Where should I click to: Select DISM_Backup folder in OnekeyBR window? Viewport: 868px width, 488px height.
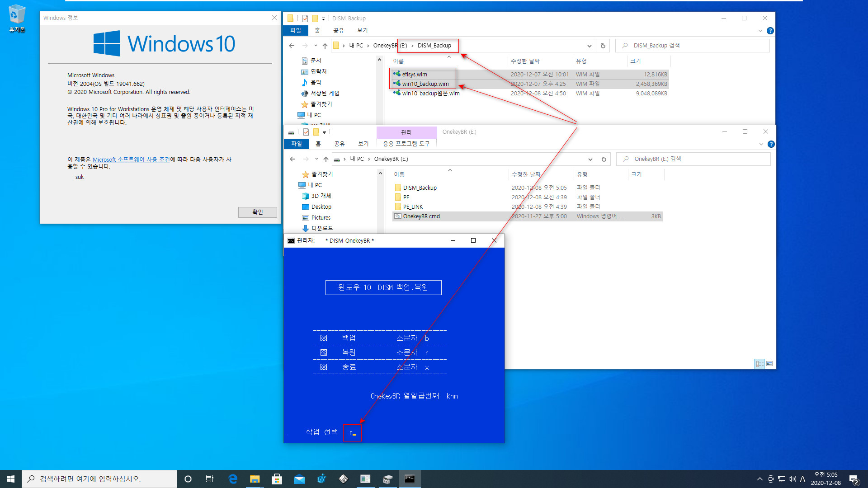tap(420, 188)
